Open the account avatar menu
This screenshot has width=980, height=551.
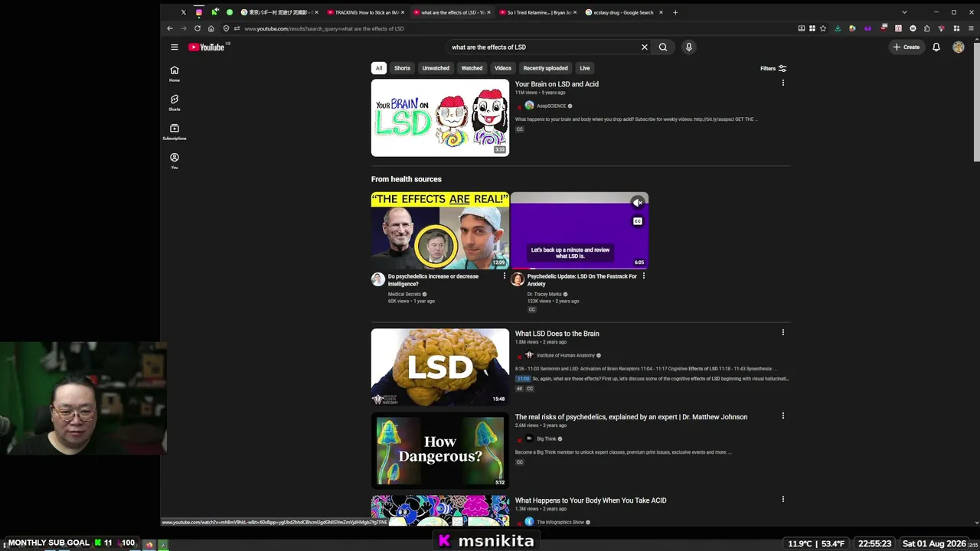coord(959,47)
